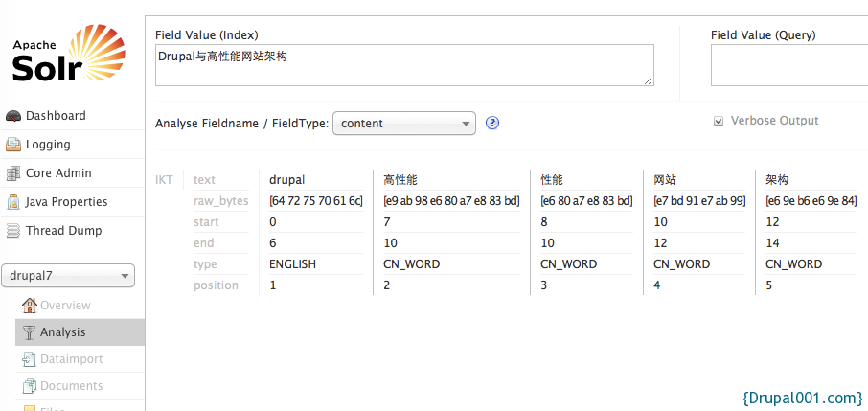Open the Analyse Fieldname / FieldType dropdown
This screenshot has height=411, width=868.
pyautogui.click(x=404, y=123)
